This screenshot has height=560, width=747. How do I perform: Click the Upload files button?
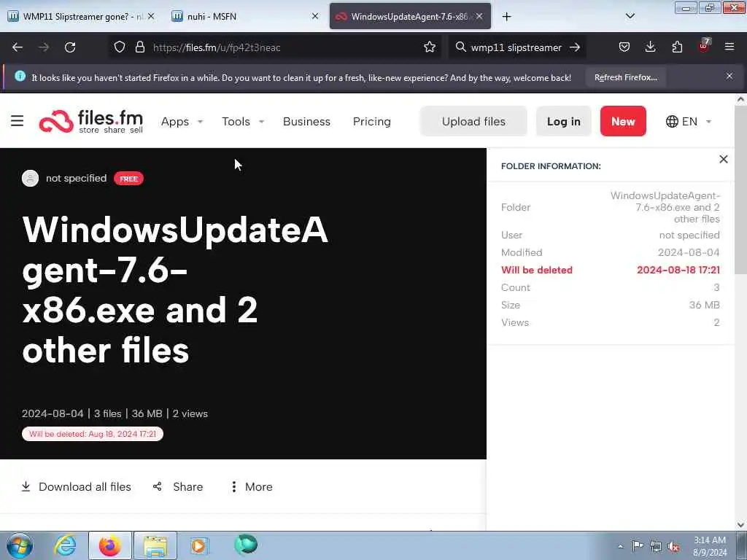(473, 122)
